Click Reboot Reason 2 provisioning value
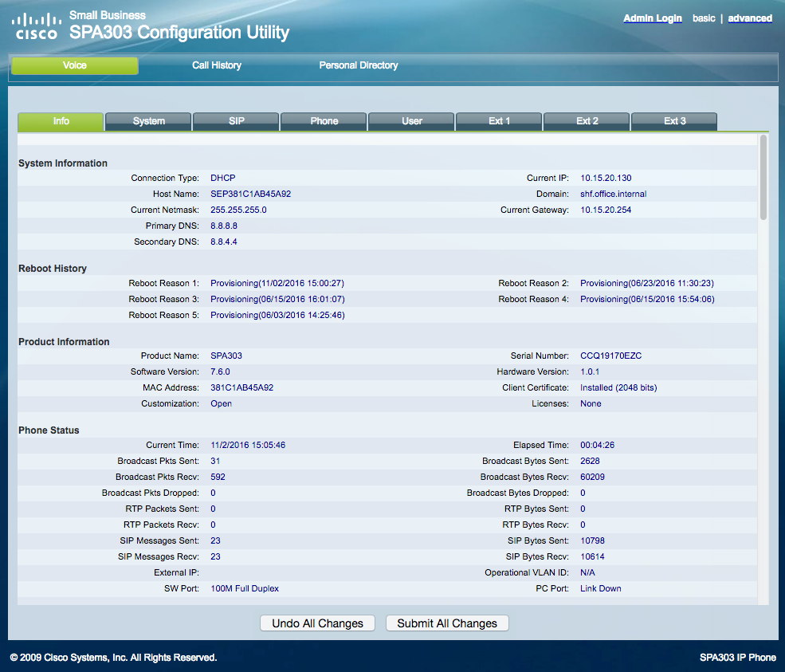This screenshot has width=785, height=672. (647, 284)
